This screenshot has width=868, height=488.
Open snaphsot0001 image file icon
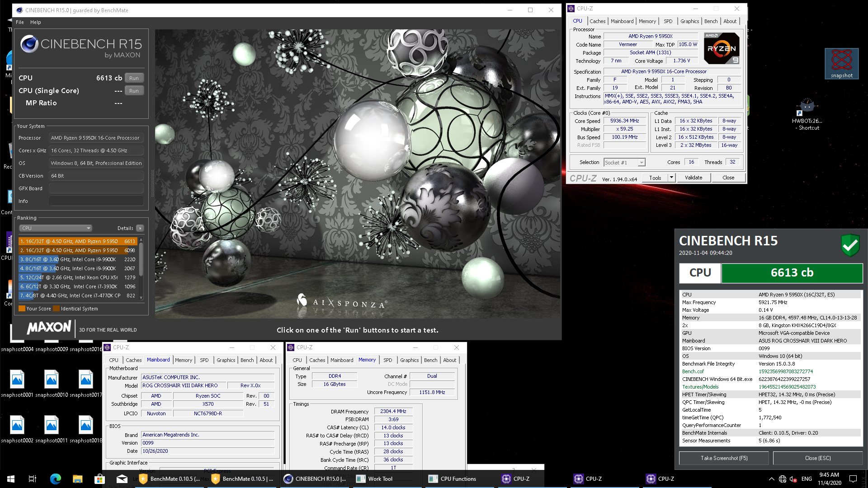click(x=17, y=383)
